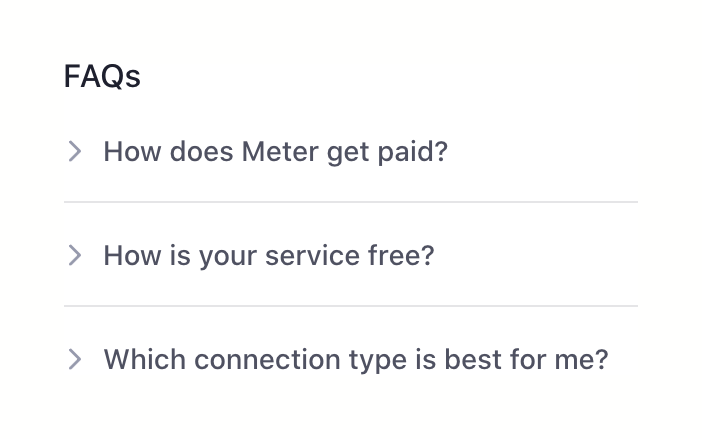
Task: Expand "Which connection type is best for me?"
Action: click(x=355, y=360)
